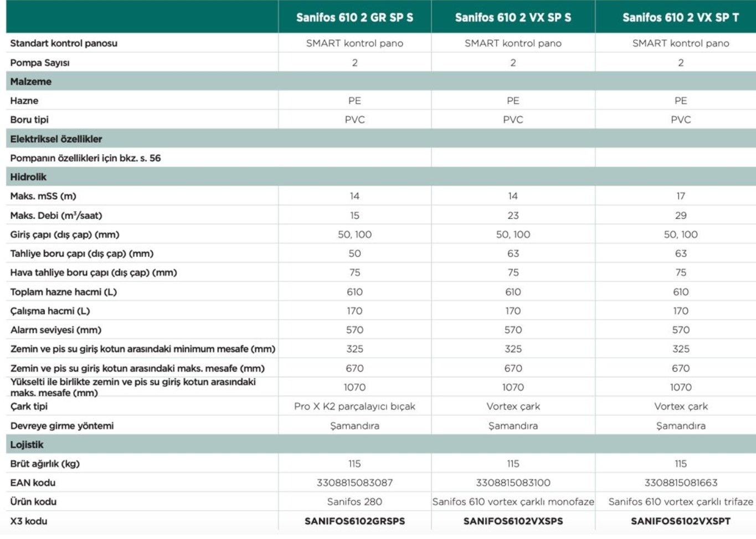The width and height of the screenshot is (756, 539).
Task: Click 'Pompanın özellikleri için bkz. s. 56' text
Action: click(85, 158)
